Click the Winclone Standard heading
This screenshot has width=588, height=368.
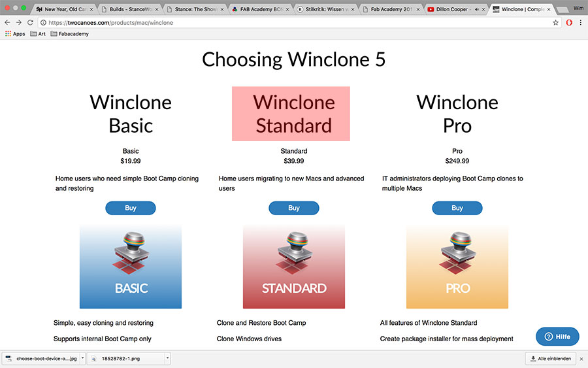pyautogui.click(x=293, y=114)
